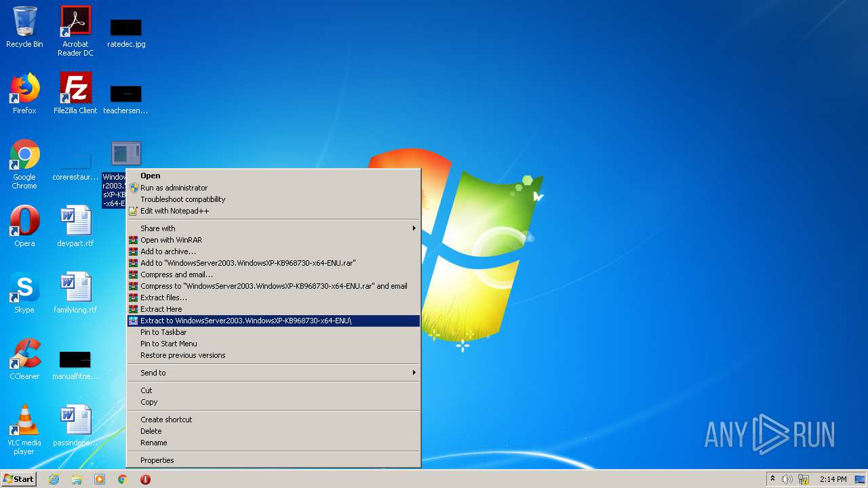The width and height of the screenshot is (868, 488).
Task: Launch Firefox from the desktop
Action: pos(24,94)
